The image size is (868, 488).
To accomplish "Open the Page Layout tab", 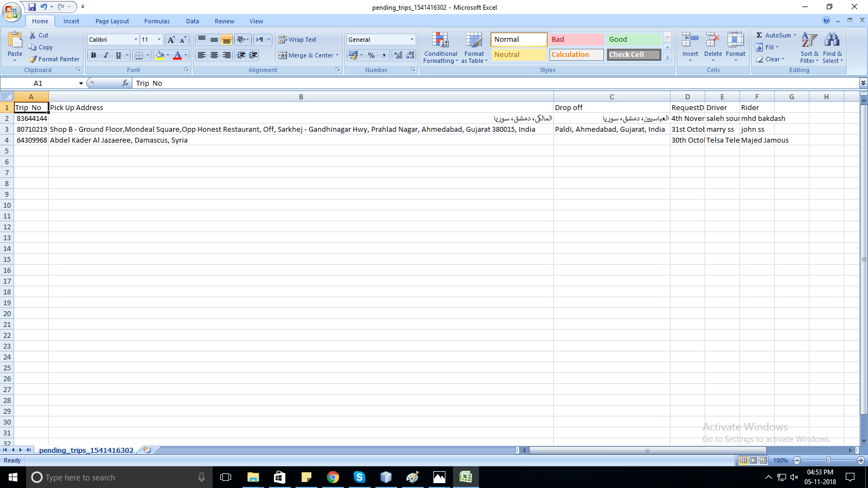I will tap(112, 21).
